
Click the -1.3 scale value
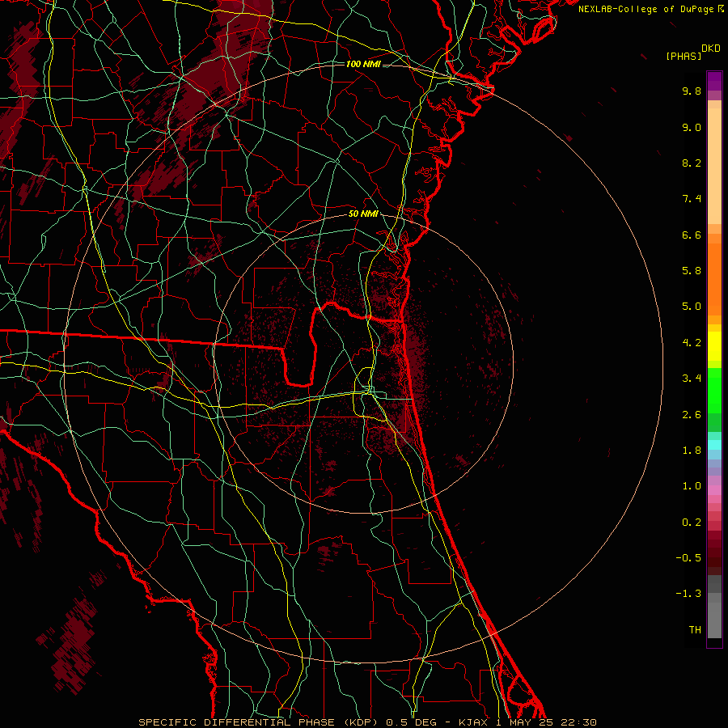pyautogui.click(x=688, y=594)
